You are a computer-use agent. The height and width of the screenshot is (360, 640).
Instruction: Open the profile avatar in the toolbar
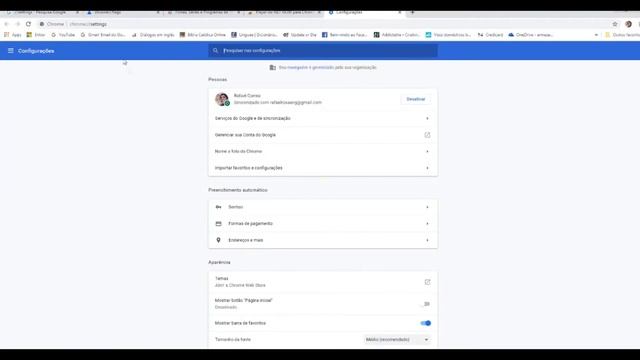[x=629, y=24]
